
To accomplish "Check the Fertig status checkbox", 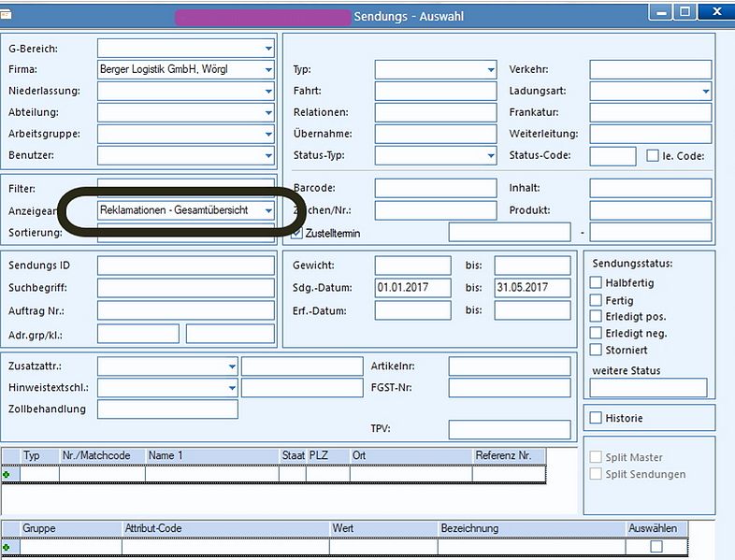I will tap(596, 300).
